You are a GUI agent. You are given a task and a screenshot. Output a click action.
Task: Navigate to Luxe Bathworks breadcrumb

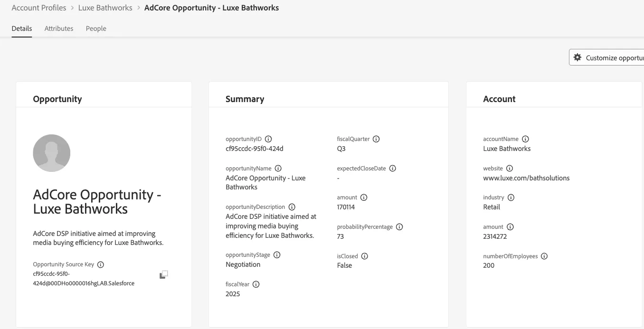(x=105, y=8)
